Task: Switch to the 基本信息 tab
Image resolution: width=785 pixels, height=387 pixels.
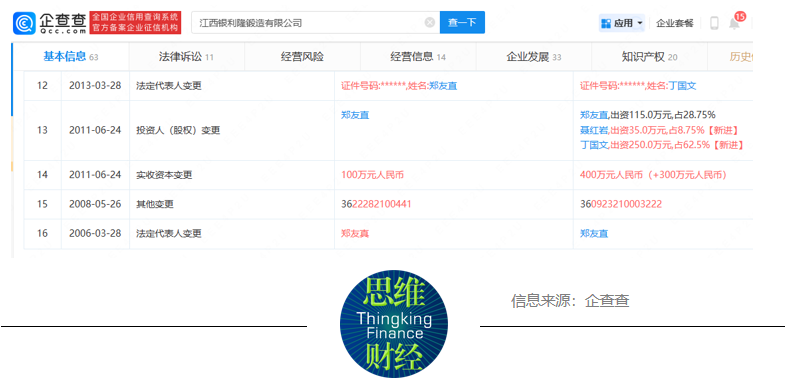Action: click(70, 57)
